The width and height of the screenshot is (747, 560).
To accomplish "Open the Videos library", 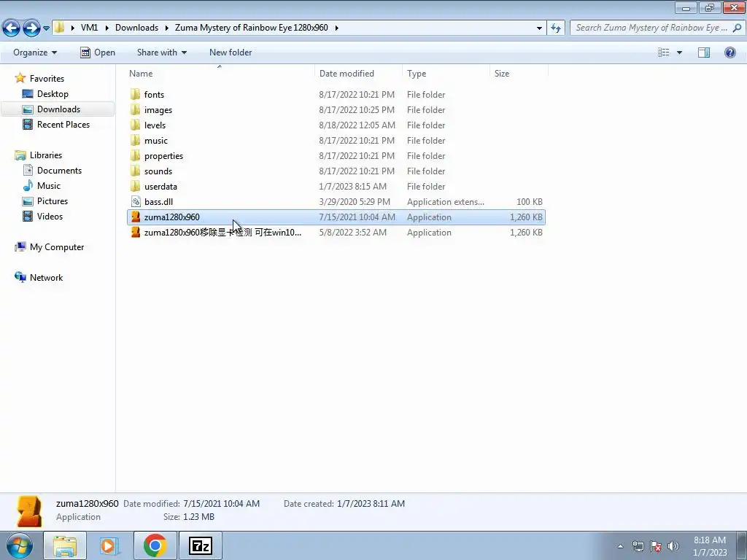I will (50, 216).
